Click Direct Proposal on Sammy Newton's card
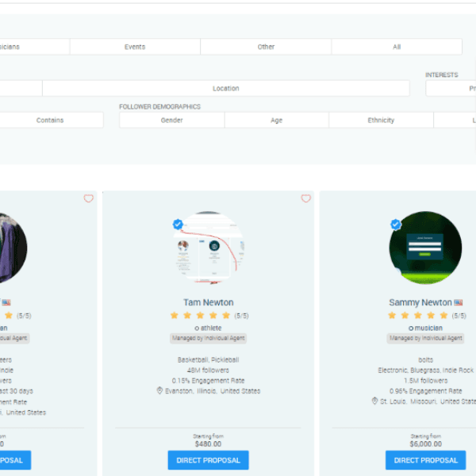 (425, 460)
